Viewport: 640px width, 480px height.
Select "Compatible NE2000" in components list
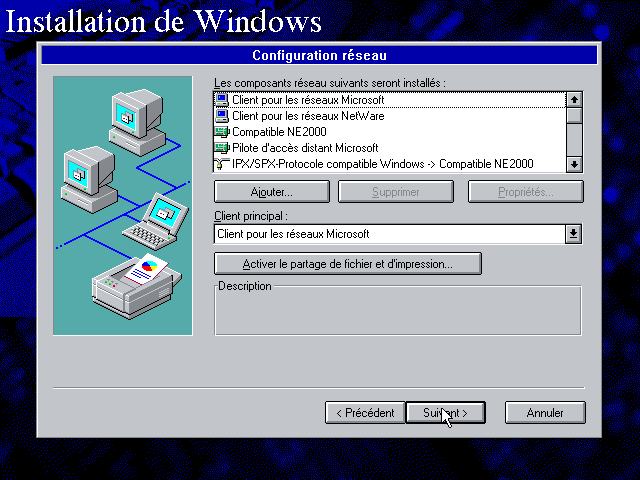(x=390, y=132)
